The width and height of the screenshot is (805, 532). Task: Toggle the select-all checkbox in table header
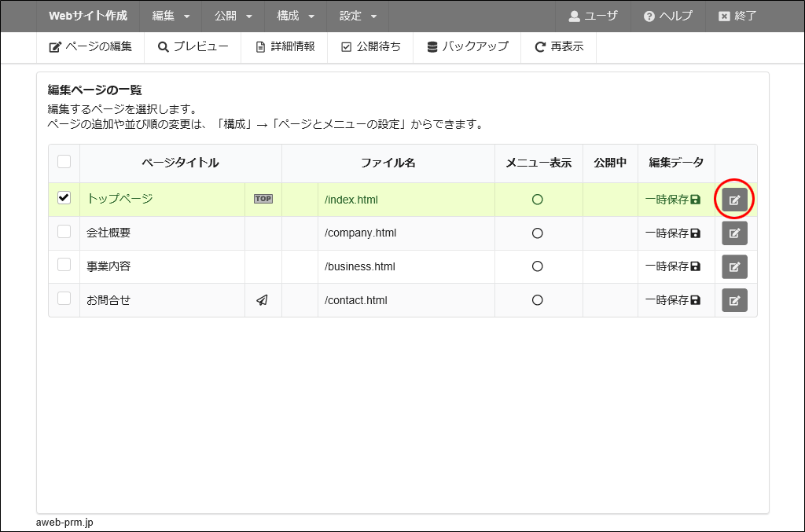[x=64, y=162]
